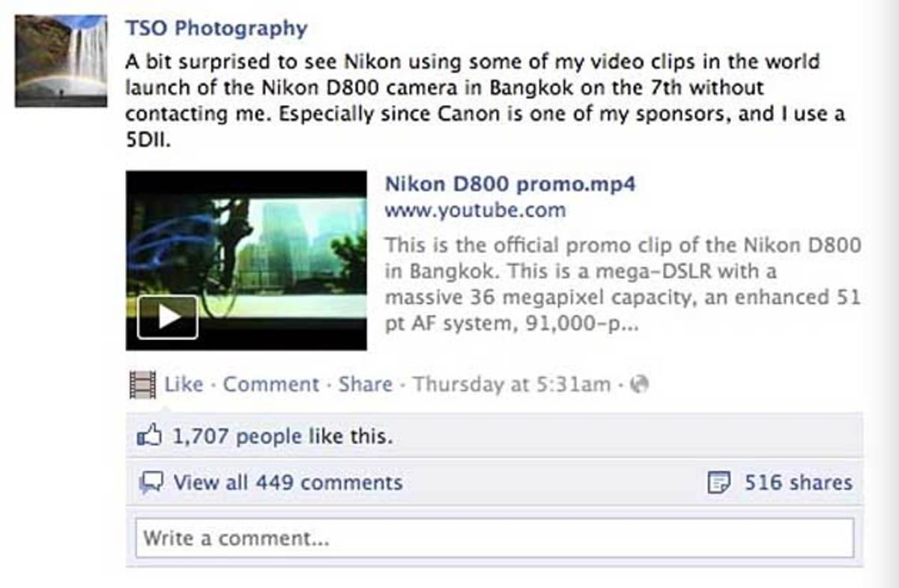899x588 pixels.
Task: Click the shares note icon
Action: click(x=719, y=482)
